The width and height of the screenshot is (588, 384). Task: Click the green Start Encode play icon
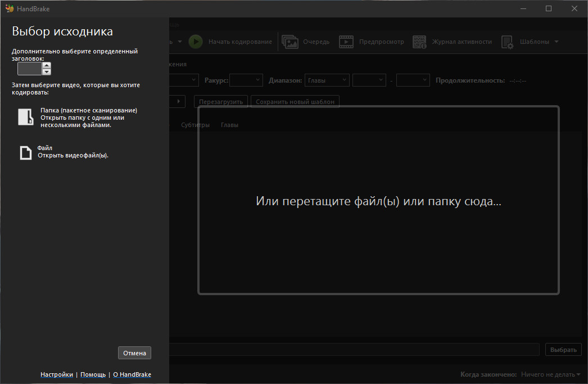pyautogui.click(x=196, y=42)
